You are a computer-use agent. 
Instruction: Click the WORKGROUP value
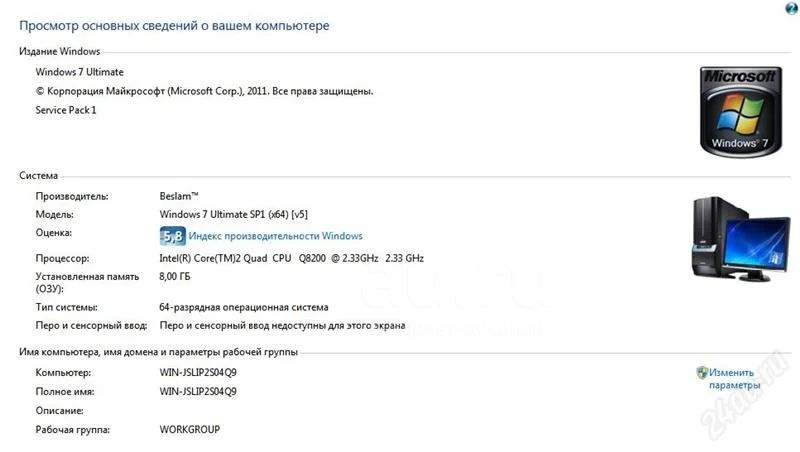point(190,430)
